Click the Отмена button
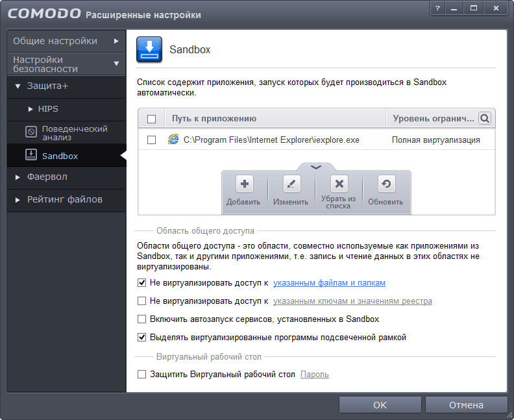Viewport: 514px width, 420px height. 466,405
